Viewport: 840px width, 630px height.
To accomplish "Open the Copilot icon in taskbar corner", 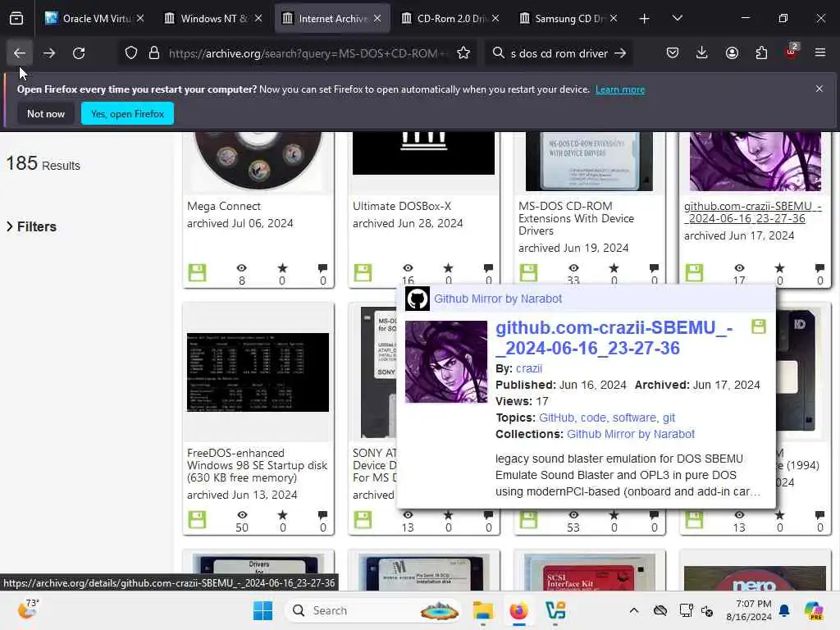I will (814, 610).
